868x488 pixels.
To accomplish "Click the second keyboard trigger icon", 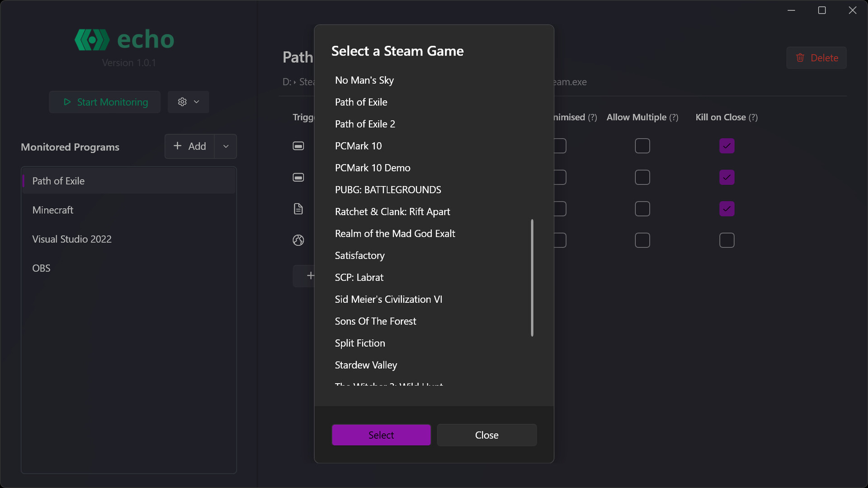I will (298, 178).
